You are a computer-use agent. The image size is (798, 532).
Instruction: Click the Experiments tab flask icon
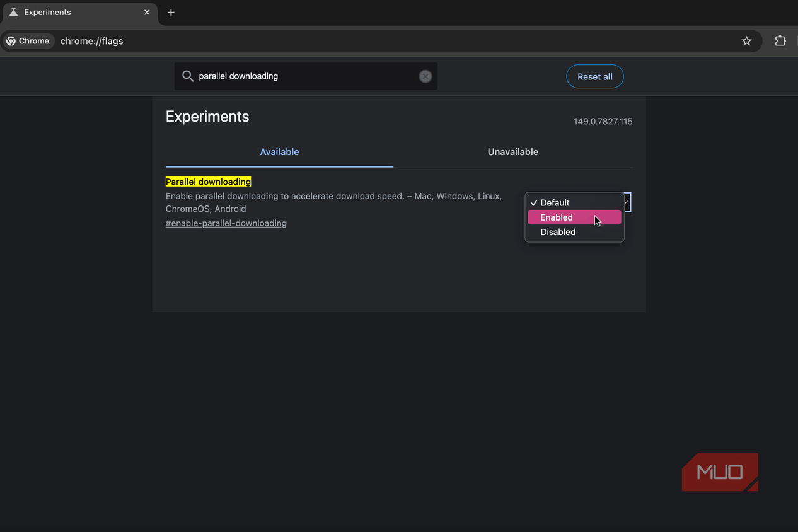coord(13,13)
